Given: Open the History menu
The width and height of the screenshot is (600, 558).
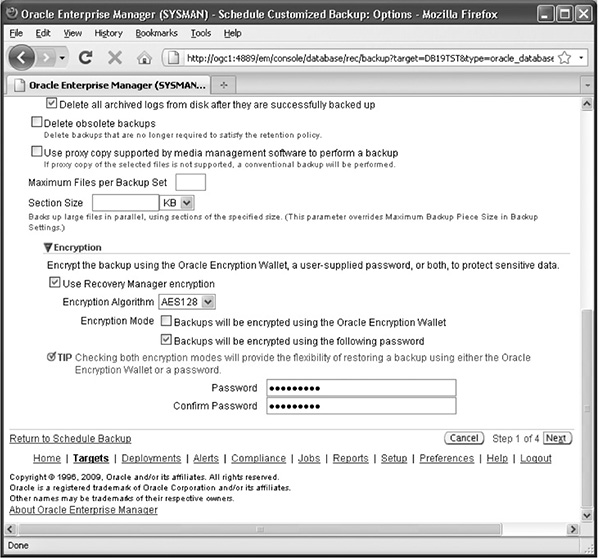Looking at the screenshot, I should [108, 33].
